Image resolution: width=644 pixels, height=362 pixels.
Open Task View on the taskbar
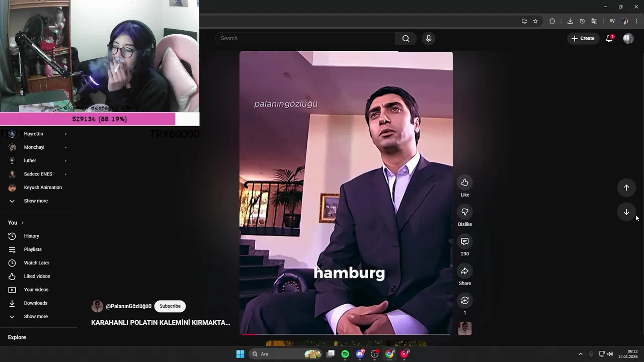(331, 354)
